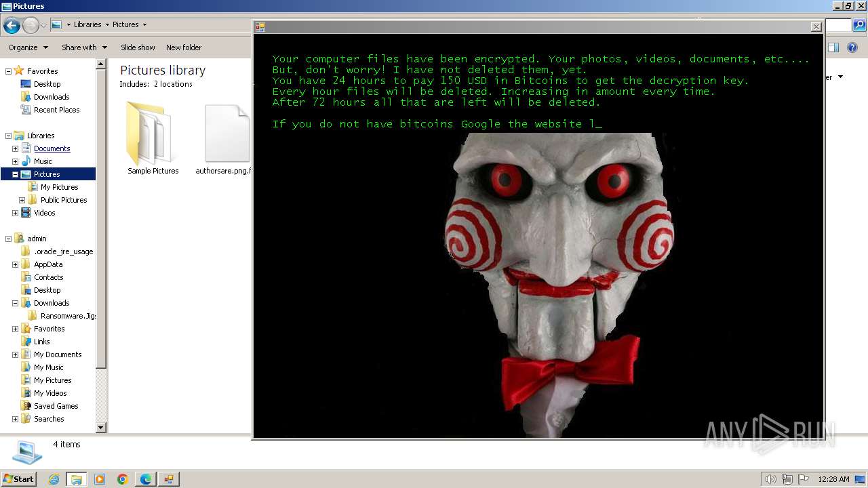Select the Sample Pictures folder icon
868x488 pixels.
click(x=153, y=134)
